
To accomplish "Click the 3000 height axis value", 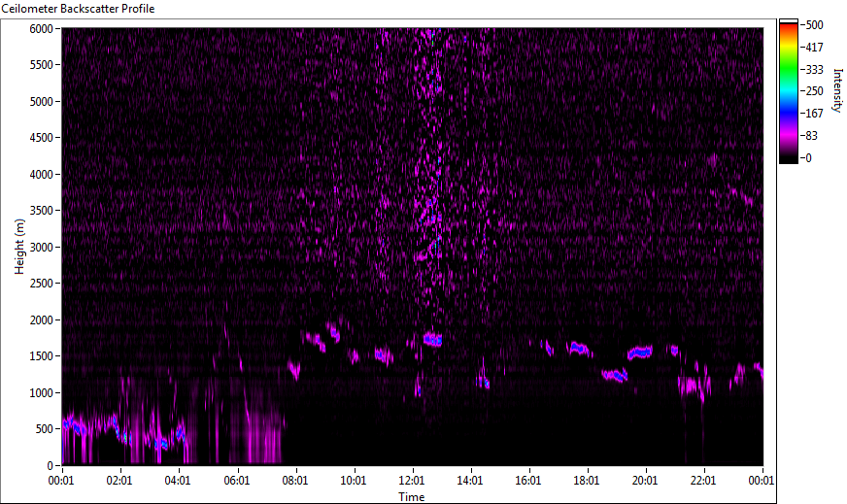I will pyautogui.click(x=42, y=248).
